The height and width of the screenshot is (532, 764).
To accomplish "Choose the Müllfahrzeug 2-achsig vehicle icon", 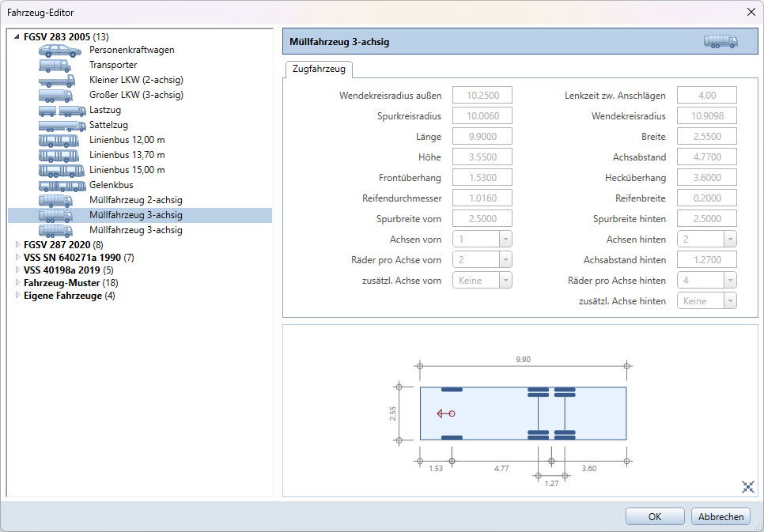I will tap(55, 201).
